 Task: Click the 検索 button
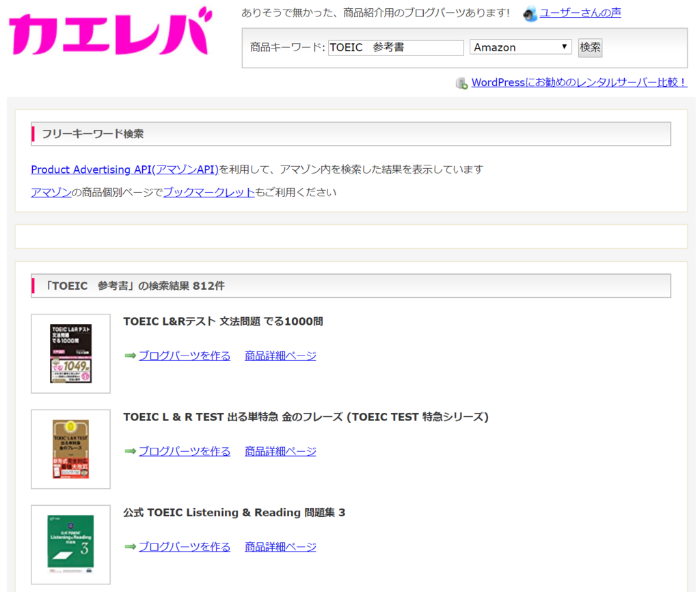[x=590, y=48]
